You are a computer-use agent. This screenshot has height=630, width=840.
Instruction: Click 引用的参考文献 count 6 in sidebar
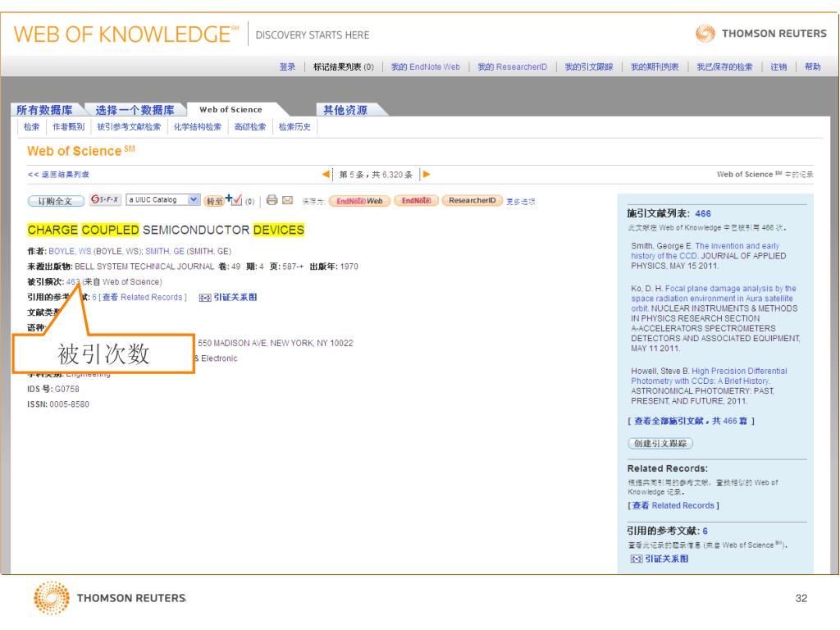click(x=705, y=531)
